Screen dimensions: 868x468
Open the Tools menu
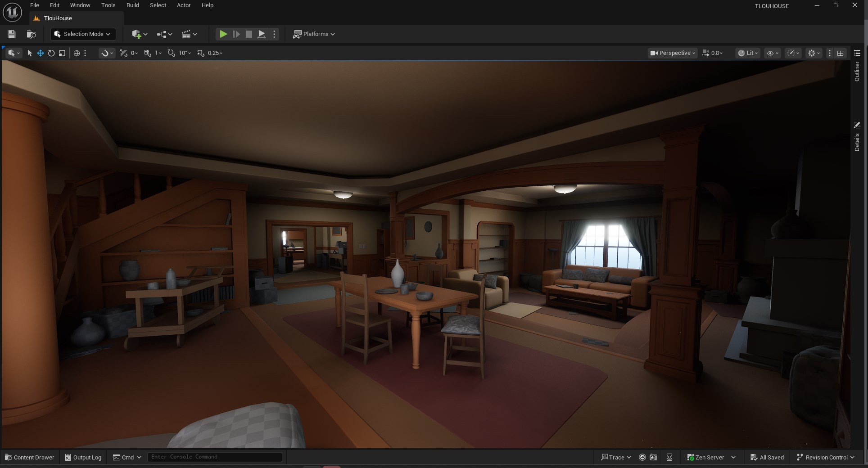coord(108,5)
